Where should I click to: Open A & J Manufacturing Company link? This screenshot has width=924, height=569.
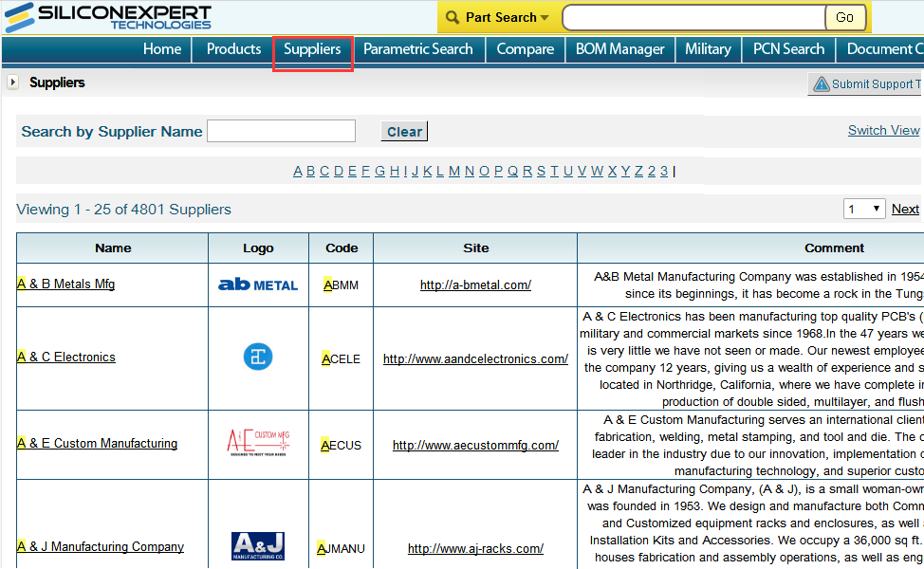101,546
